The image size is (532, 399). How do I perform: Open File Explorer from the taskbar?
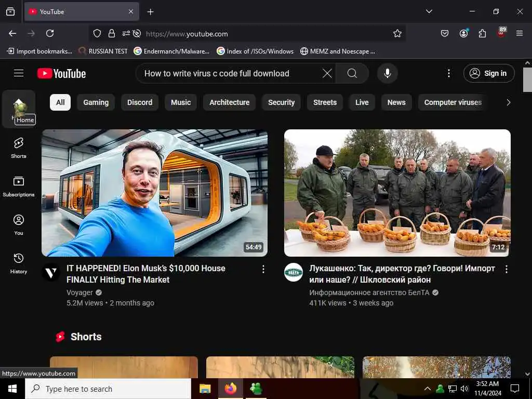(x=205, y=389)
